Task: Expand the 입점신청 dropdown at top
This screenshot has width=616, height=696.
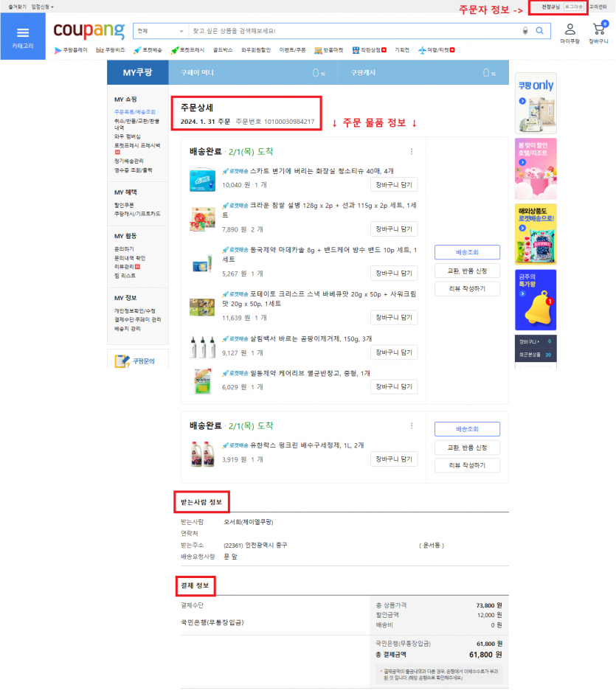Action: tap(42, 7)
